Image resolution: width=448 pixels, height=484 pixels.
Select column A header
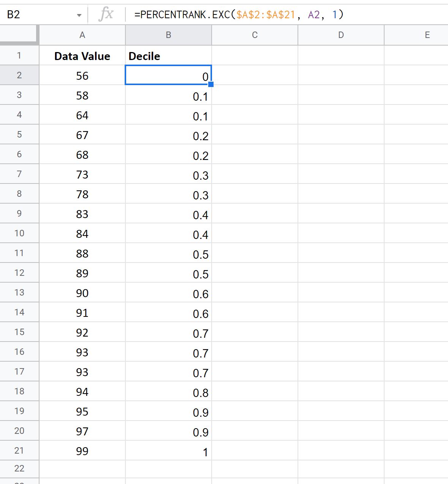[x=82, y=35]
